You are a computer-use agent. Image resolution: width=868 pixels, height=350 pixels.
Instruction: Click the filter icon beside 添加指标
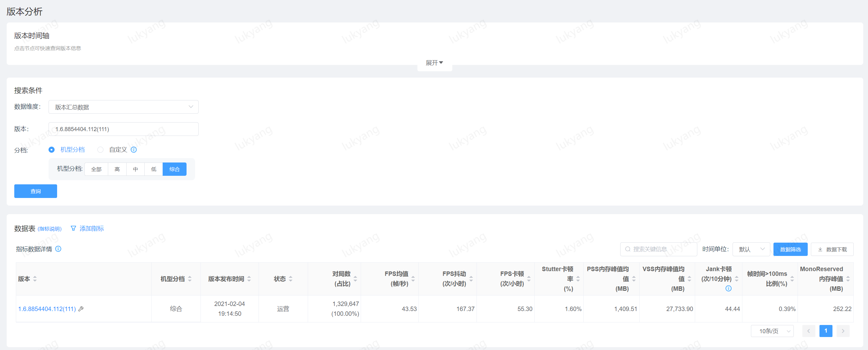point(74,228)
